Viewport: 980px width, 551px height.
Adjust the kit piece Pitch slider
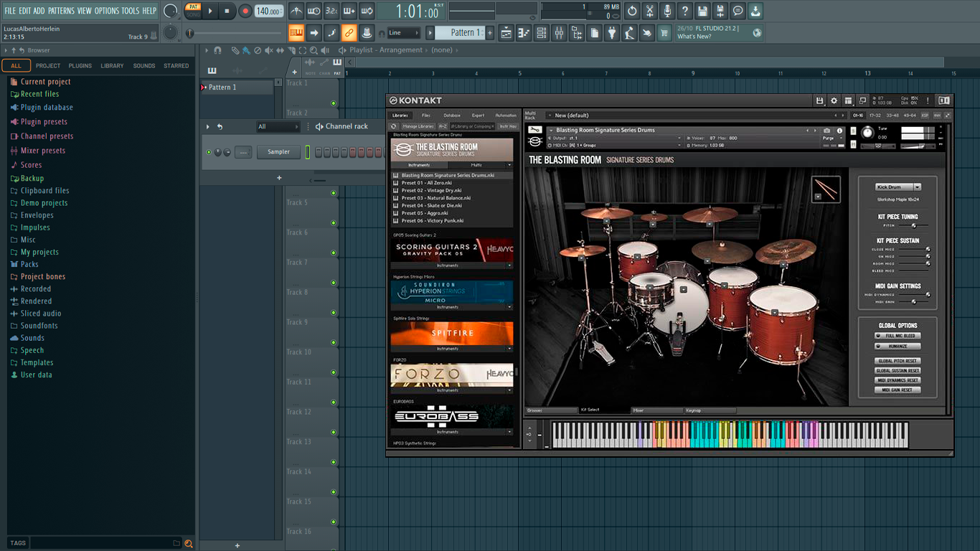[x=913, y=225]
